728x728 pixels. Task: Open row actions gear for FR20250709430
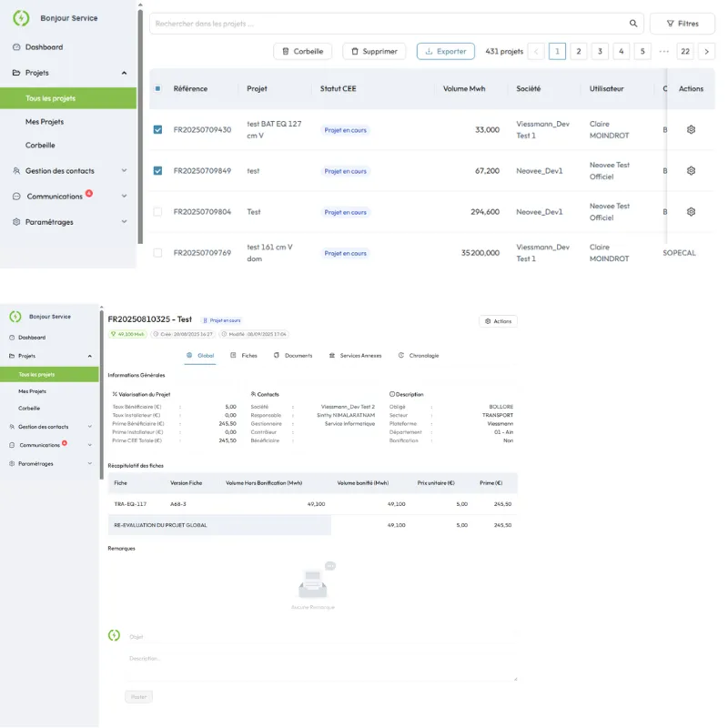coord(691,129)
